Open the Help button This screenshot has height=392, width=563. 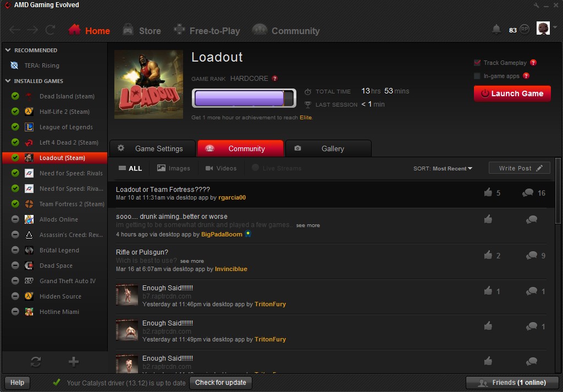tap(17, 382)
